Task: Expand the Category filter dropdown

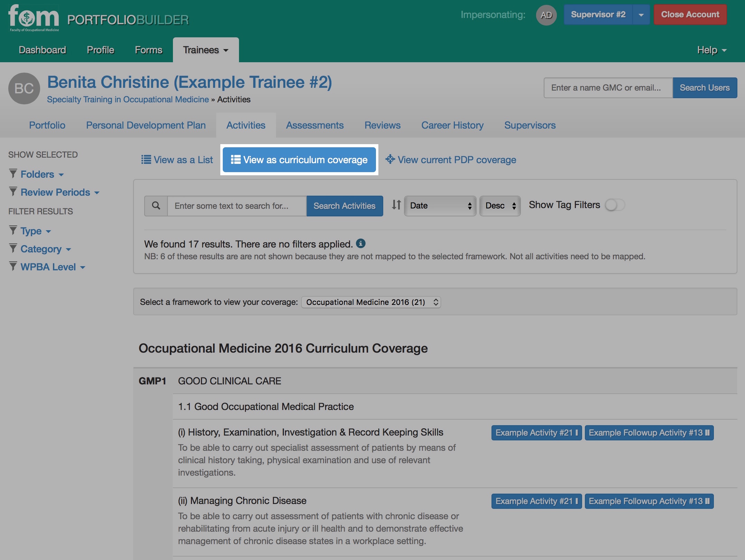Action: click(46, 249)
